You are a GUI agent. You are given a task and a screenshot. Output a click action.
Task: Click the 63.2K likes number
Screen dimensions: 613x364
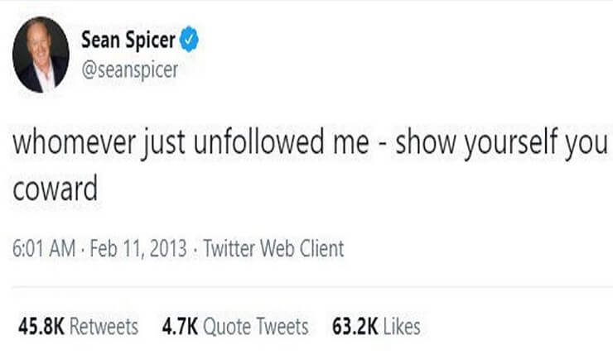355,327
